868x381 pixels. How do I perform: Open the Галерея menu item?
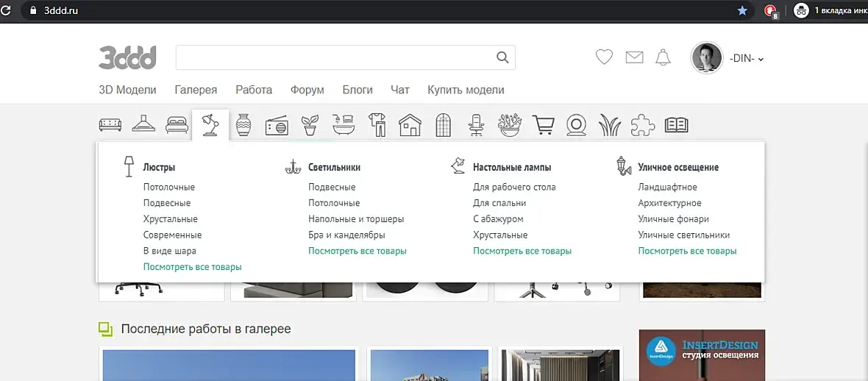pos(196,90)
